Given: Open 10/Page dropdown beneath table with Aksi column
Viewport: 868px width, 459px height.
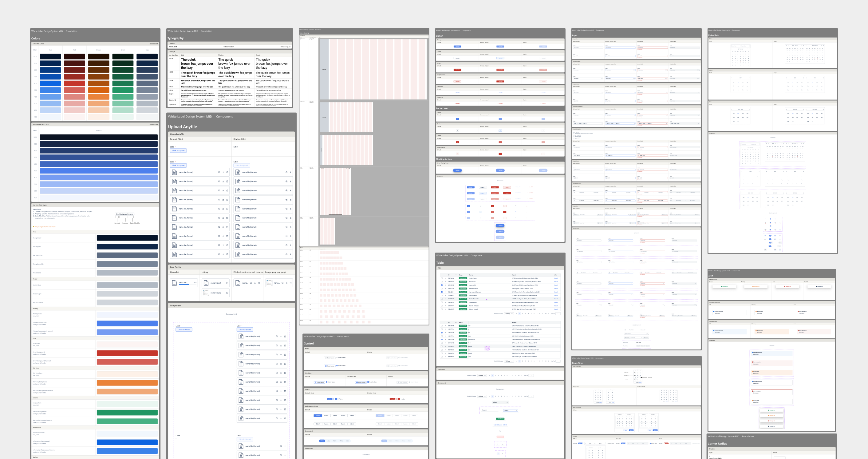Looking at the screenshot, I should pos(509,314).
